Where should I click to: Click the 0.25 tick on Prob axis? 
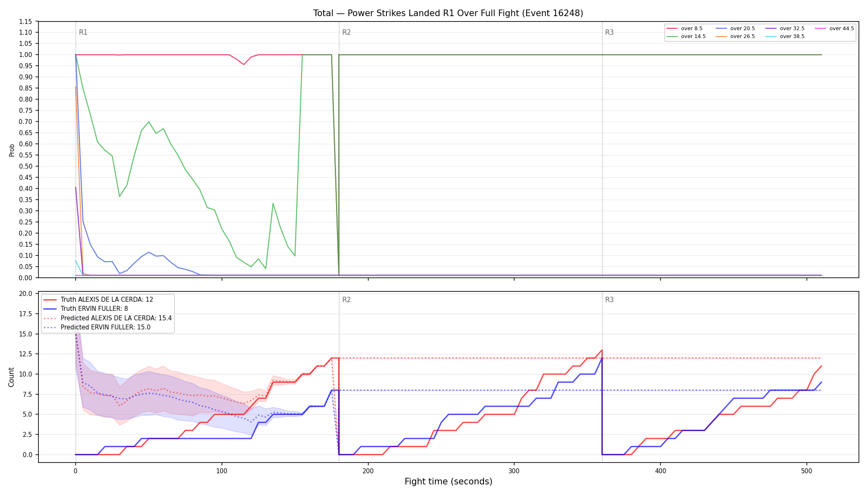click(26, 222)
